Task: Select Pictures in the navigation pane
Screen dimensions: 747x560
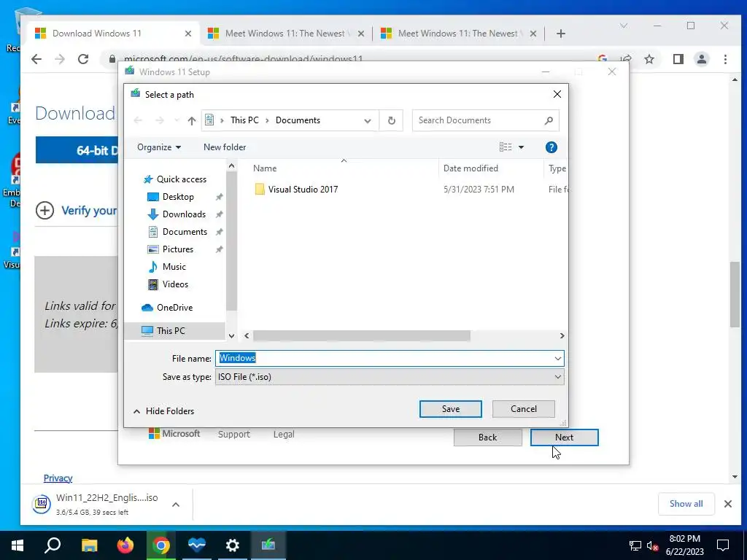Action: pos(177,249)
